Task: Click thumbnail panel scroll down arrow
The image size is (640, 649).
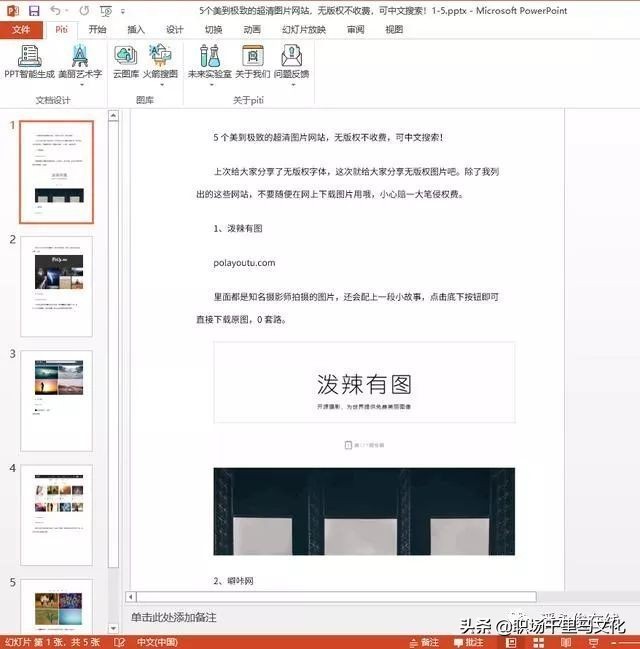Action: pos(113,628)
